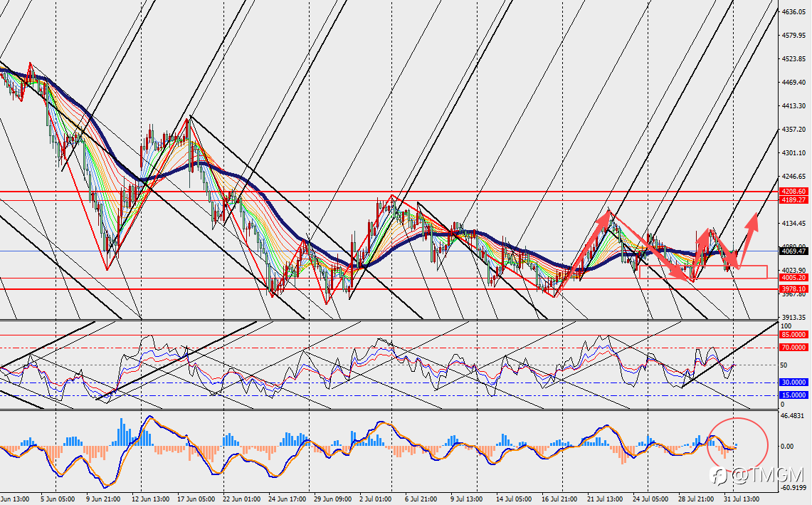Click the 24 Jul 05:00 time label
This screenshot has height=505, width=812.
click(651, 499)
